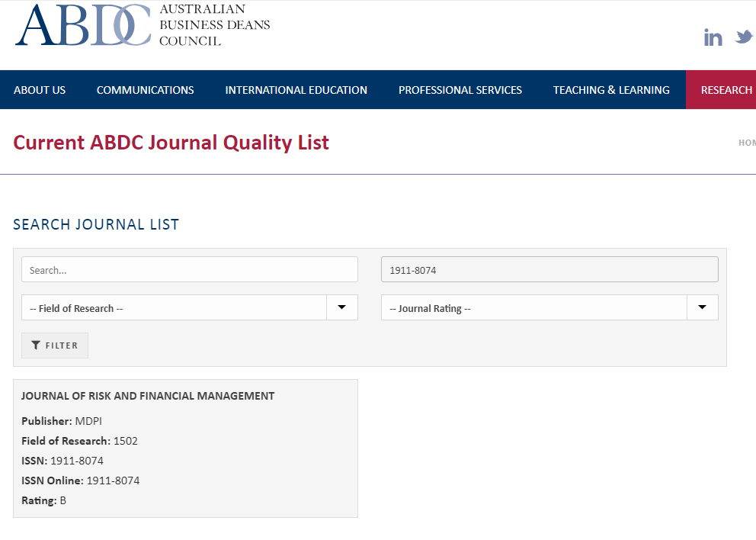Screen dimensions: 756x540
Task: Click the Search Journal List heading
Action: coord(96,224)
